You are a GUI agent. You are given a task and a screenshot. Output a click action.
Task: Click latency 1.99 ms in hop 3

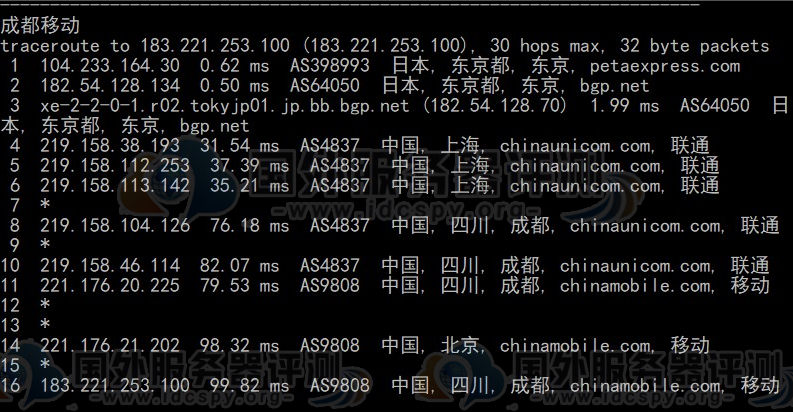(625, 106)
